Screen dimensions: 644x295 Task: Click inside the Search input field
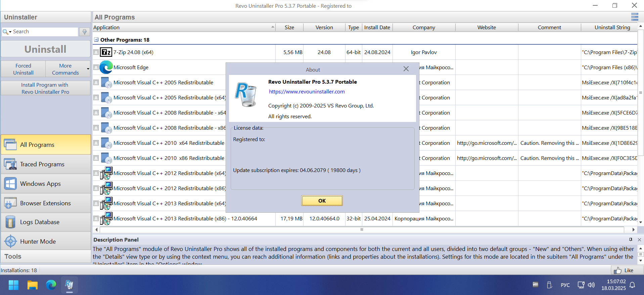[x=45, y=32]
